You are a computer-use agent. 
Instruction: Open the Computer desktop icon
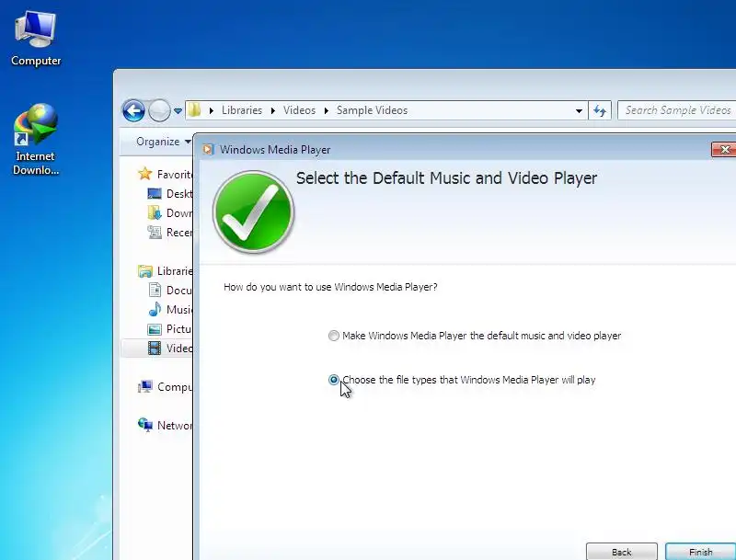click(x=36, y=39)
